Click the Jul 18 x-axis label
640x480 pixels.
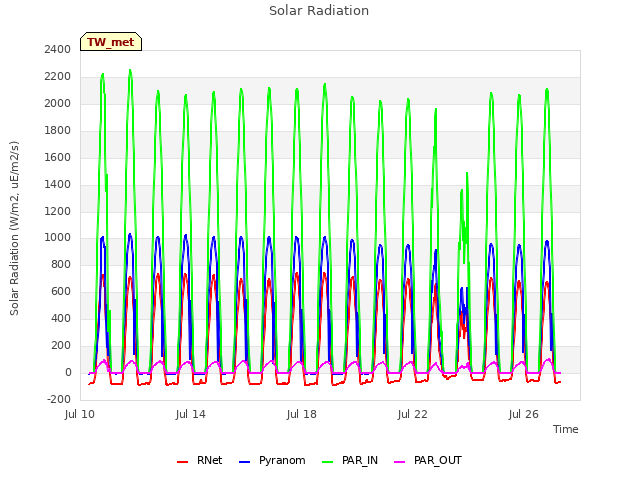(302, 414)
